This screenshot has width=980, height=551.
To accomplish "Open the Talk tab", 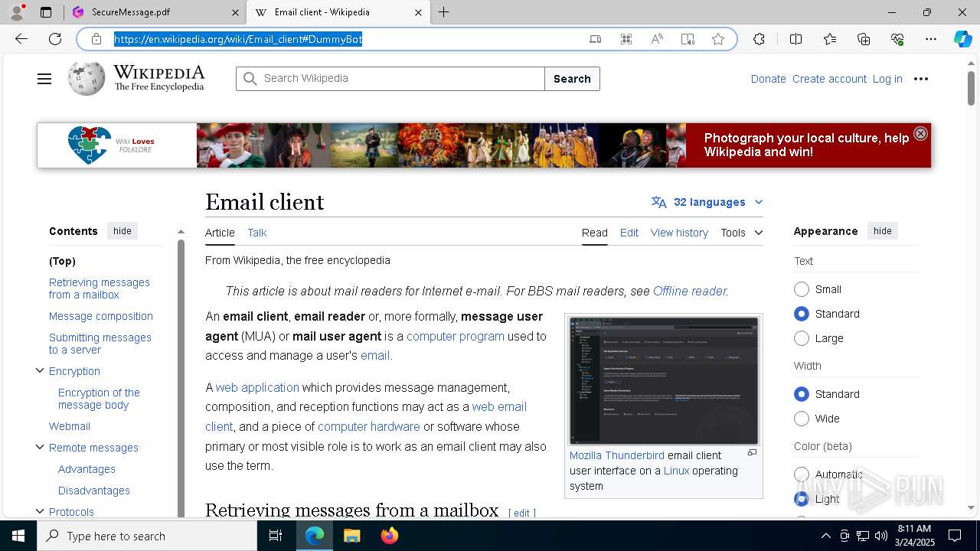I will tap(257, 233).
